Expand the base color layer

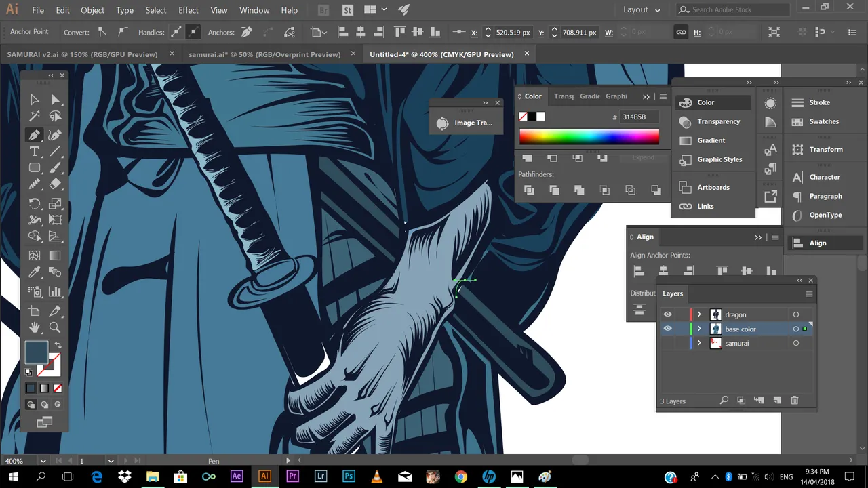pos(699,329)
